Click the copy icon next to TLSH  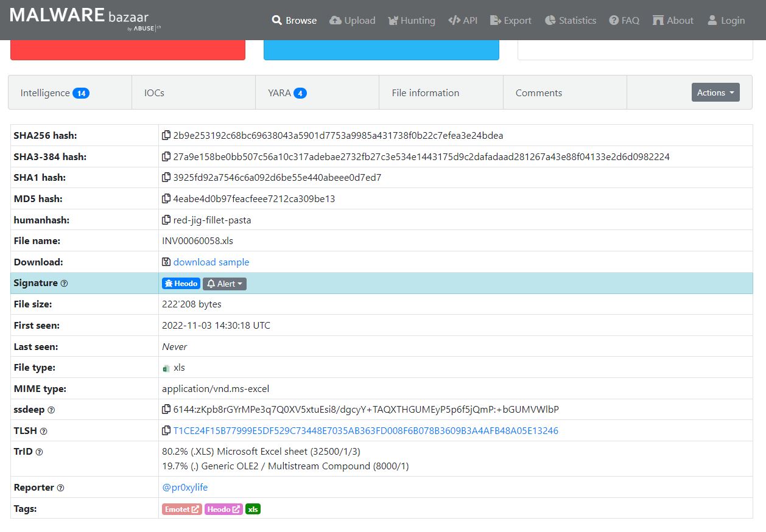166,430
